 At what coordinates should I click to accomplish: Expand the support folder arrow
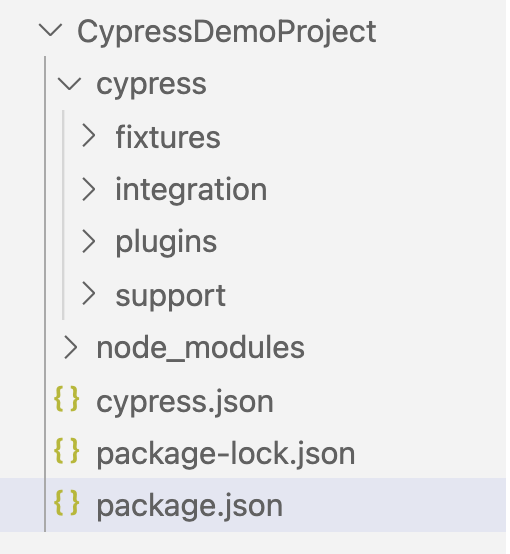click(x=88, y=294)
